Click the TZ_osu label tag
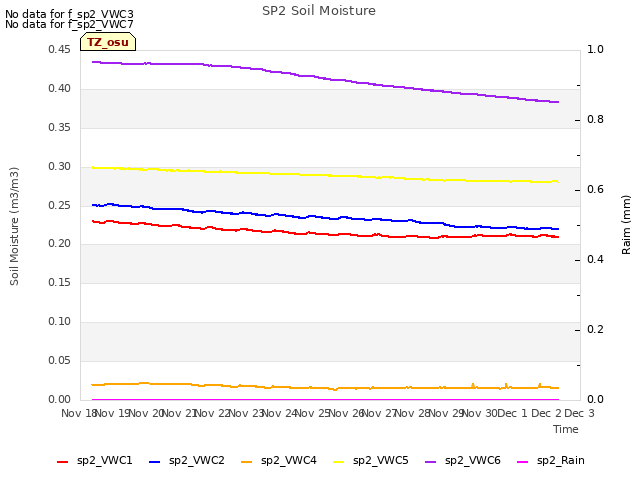 [x=108, y=42]
